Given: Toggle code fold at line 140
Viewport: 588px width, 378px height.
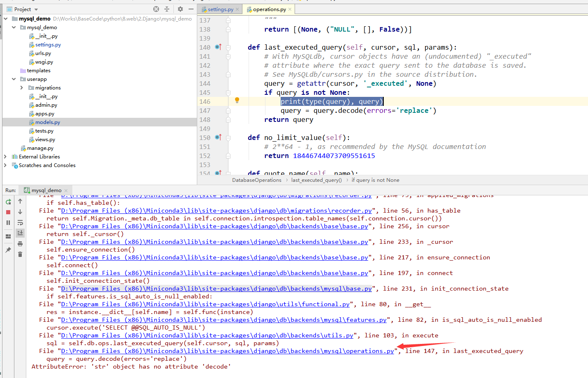Looking at the screenshot, I should (x=228, y=48).
